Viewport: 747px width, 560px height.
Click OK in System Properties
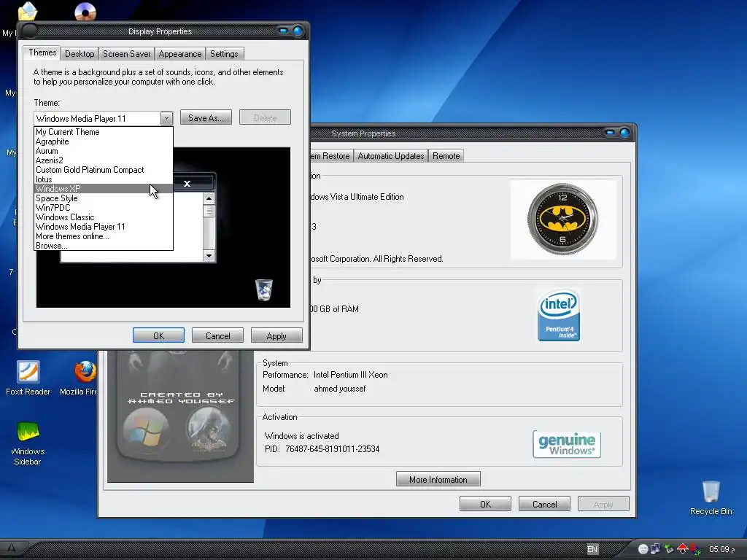pyautogui.click(x=485, y=504)
